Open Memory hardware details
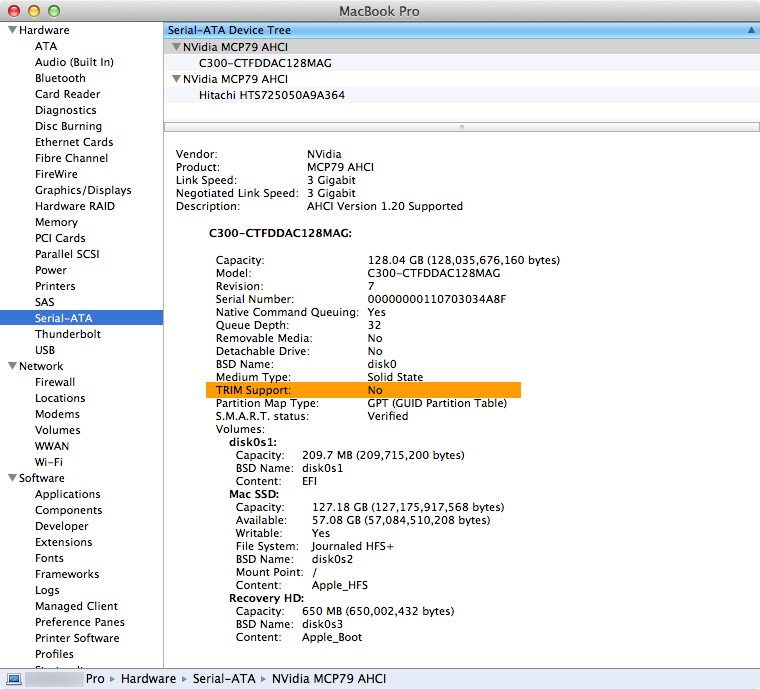Image resolution: width=760 pixels, height=689 pixels. [56, 222]
